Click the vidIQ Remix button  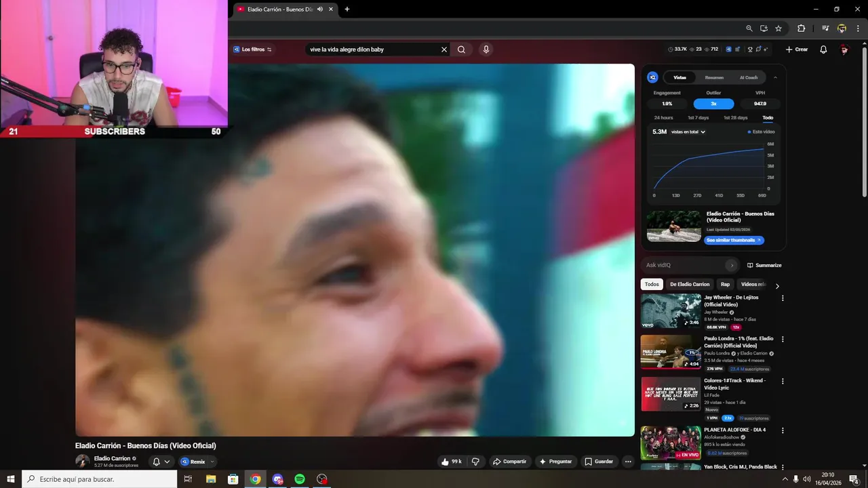coord(193,462)
